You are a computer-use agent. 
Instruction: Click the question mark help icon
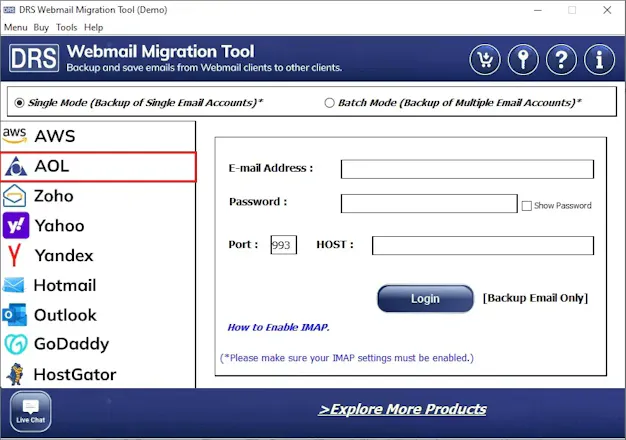pyautogui.click(x=561, y=60)
